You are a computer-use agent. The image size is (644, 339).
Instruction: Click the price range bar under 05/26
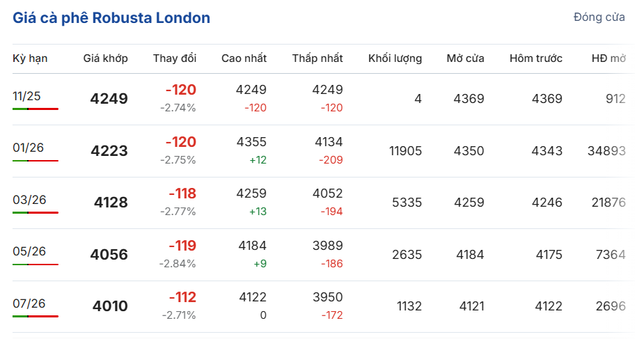click(36, 265)
